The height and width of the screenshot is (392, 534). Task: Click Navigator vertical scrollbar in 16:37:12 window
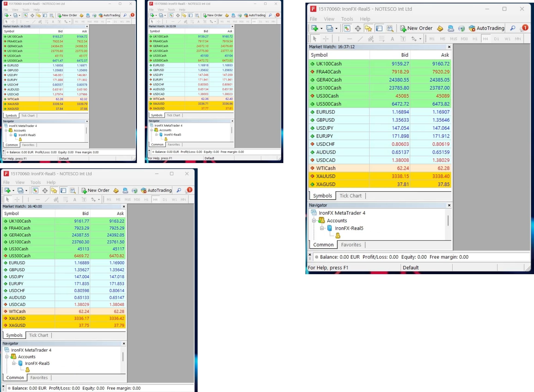(x=448, y=221)
